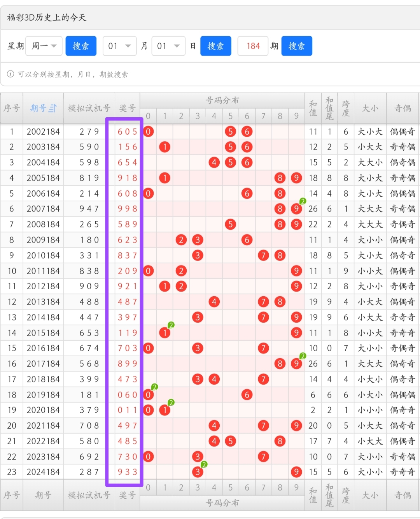Click the info icon beside the search hint
420x519 pixels.
(x=10, y=74)
